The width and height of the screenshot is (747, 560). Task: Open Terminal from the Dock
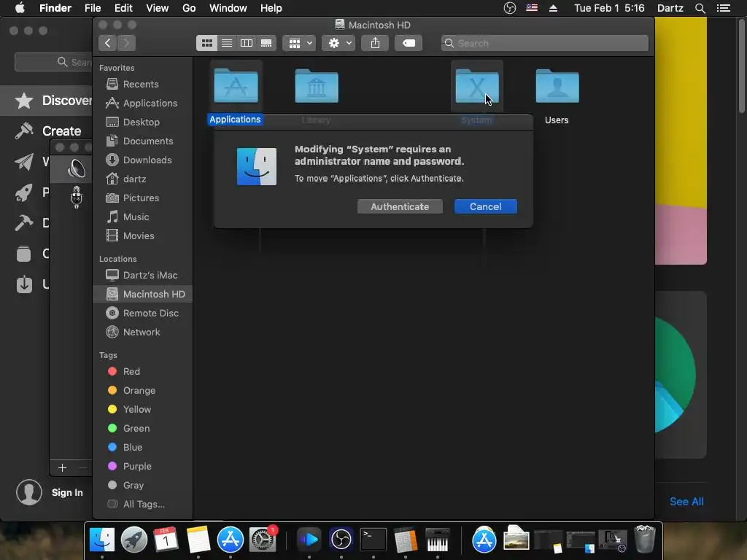[373, 540]
